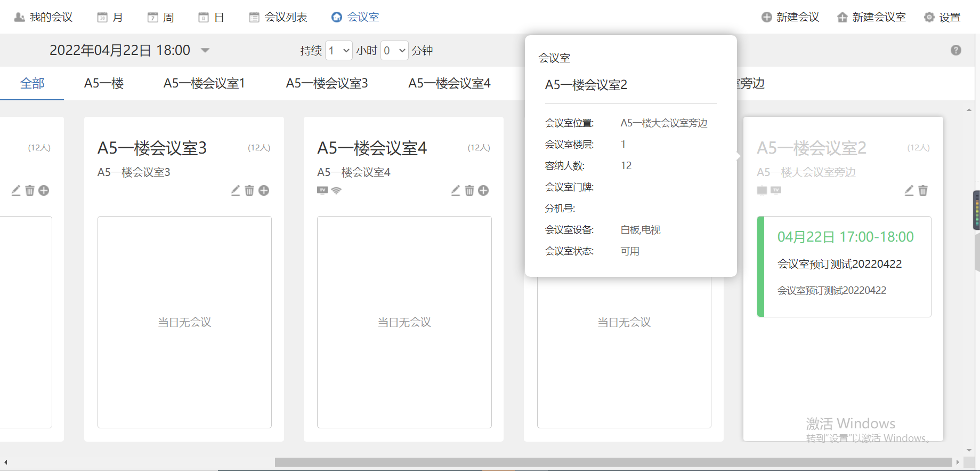Click the TV equipment icon in A5一楼会议室4
980x471 pixels.
click(322, 190)
